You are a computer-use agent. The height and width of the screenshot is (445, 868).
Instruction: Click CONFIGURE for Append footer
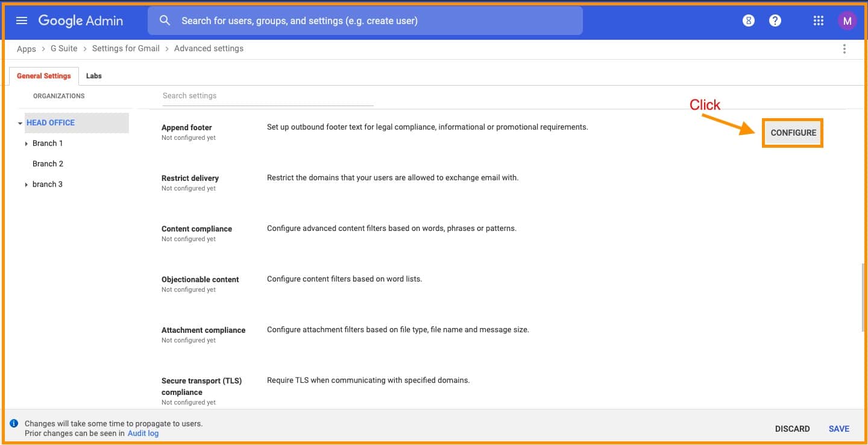pos(793,133)
